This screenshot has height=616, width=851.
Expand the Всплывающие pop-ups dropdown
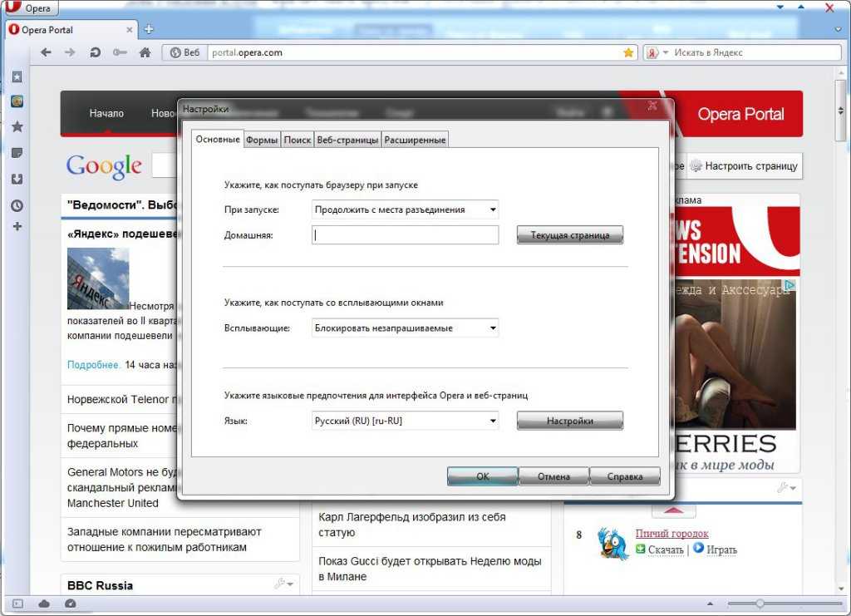pos(405,328)
